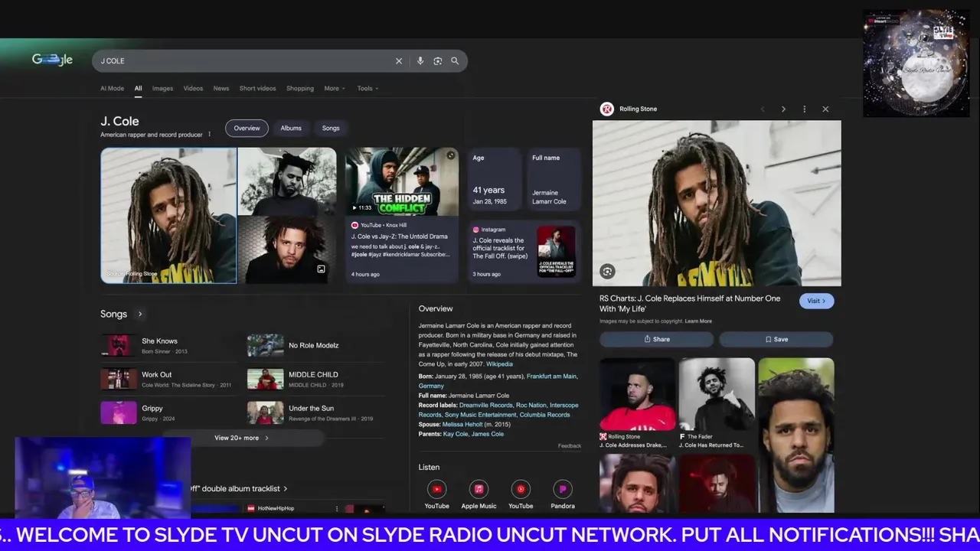980x551 pixels.
Task: Open HotNewHipHop result options menu
Action: coord(336,508)
